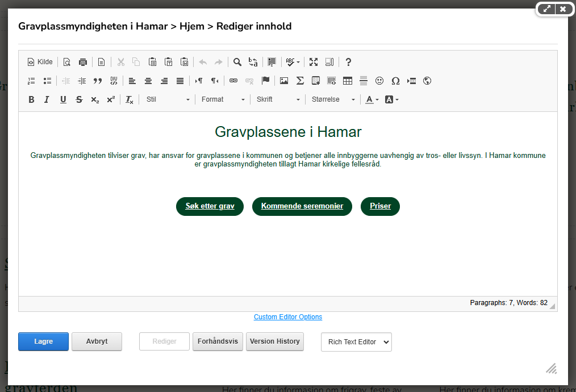Insert a hyperlink with chain icon
576x392 pixels.
(x=233, y=81)
